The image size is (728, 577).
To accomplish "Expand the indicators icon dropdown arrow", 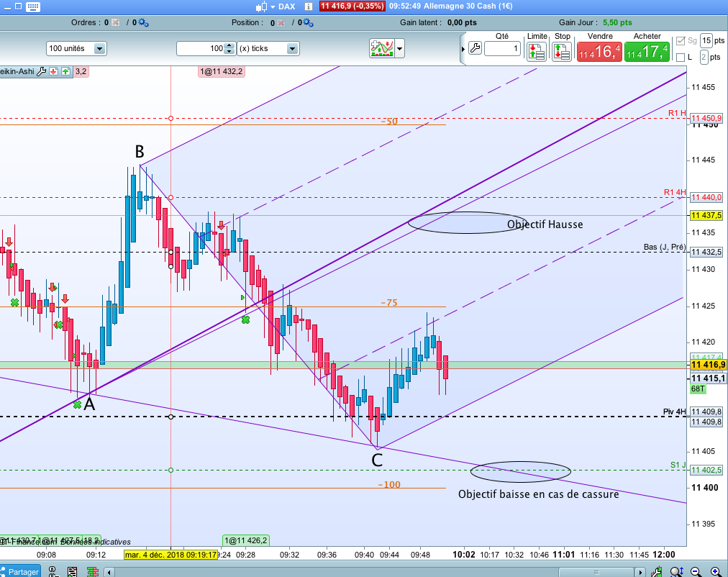I will 399,48.
